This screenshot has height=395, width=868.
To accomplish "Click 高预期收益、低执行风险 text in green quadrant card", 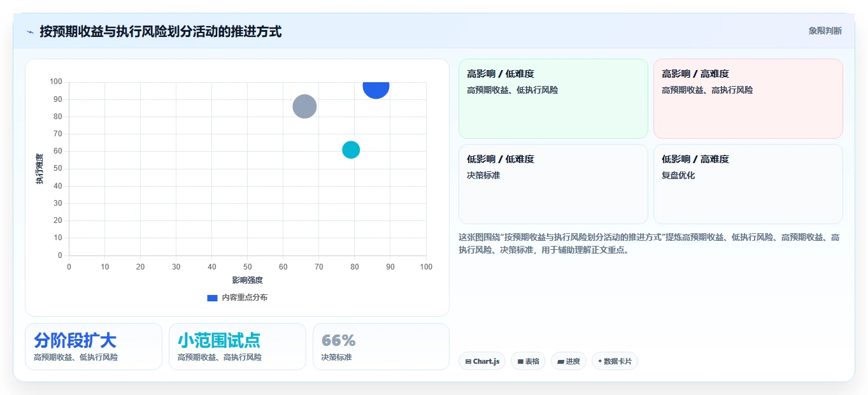I will pos(513,90).
